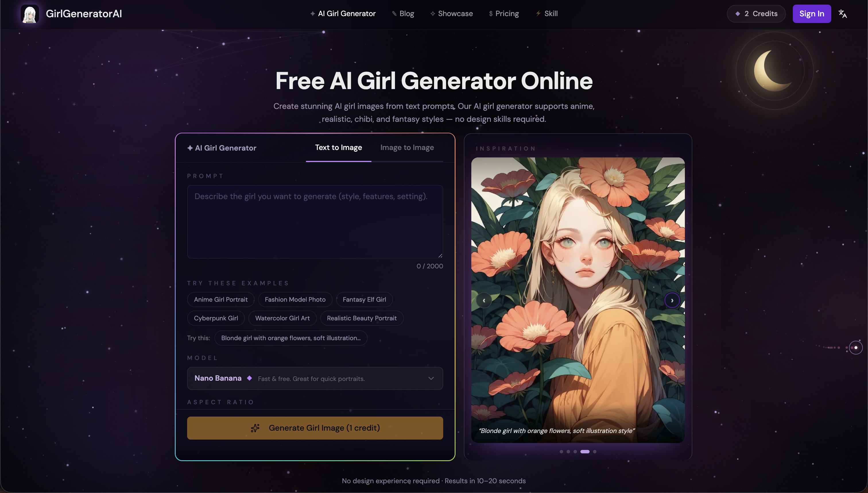The width and height of the screenshot is (868, 493).
Task: Expand the Nano Banana model dropdown
Action: tap(315, 378)
